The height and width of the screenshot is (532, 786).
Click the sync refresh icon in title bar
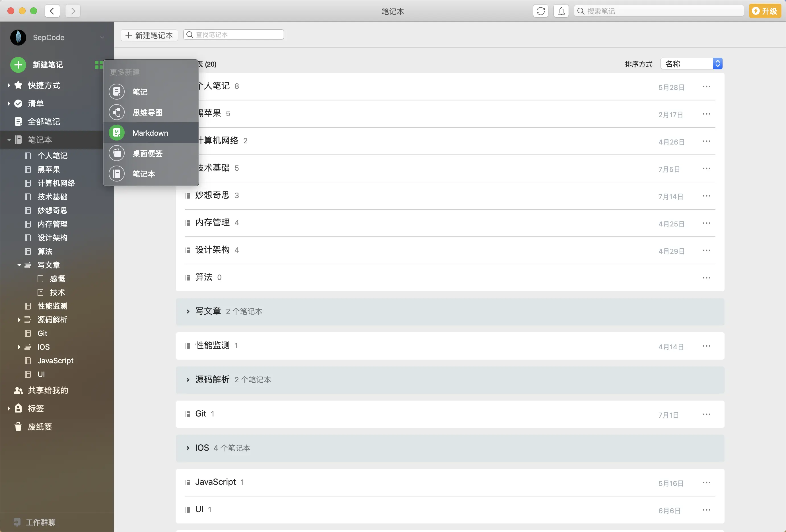540,11
